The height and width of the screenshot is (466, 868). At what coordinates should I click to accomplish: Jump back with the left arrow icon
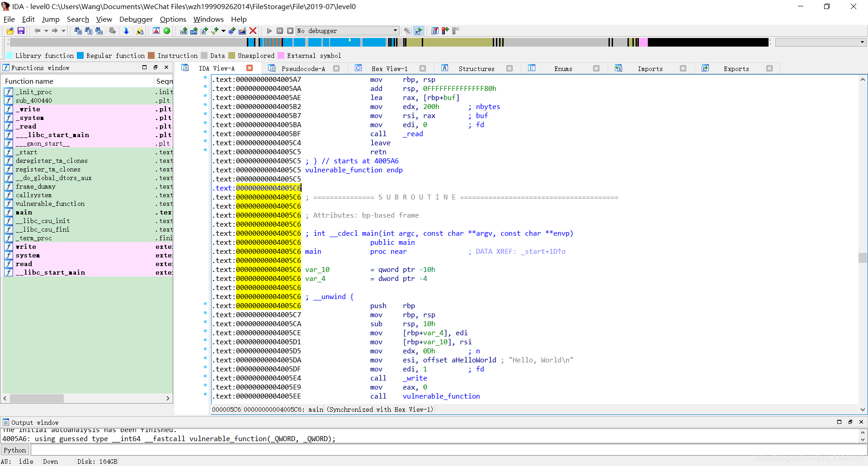coord(37,31)
